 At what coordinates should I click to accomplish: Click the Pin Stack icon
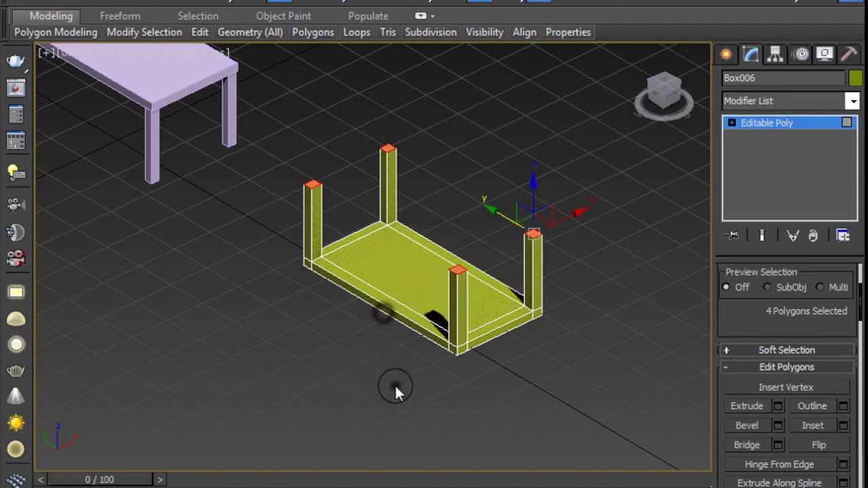pos(733,235)
